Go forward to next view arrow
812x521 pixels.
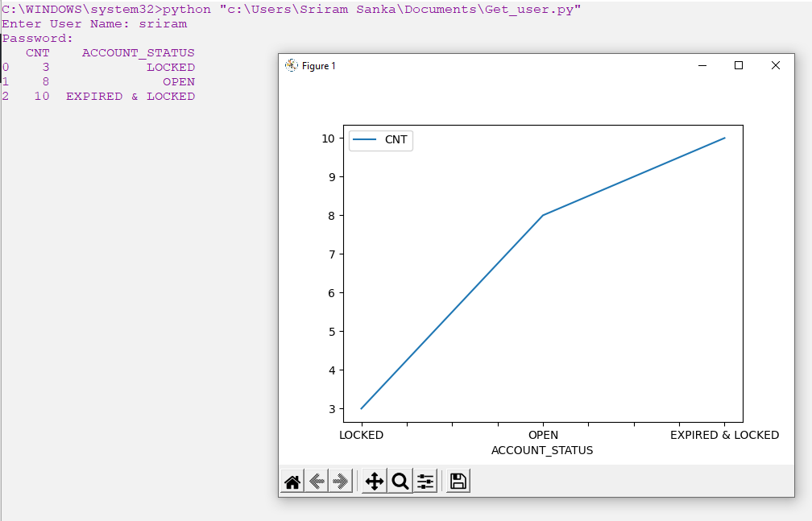[x=341, y=482]
